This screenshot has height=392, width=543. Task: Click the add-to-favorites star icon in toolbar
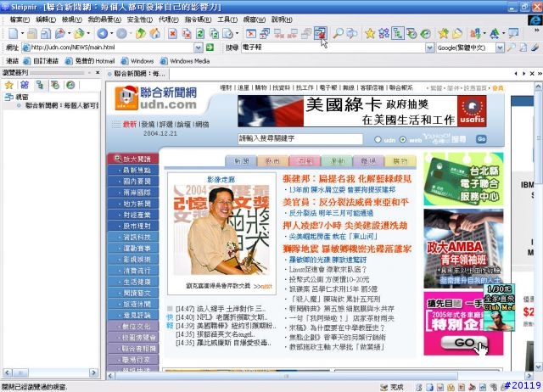(443, 33)
